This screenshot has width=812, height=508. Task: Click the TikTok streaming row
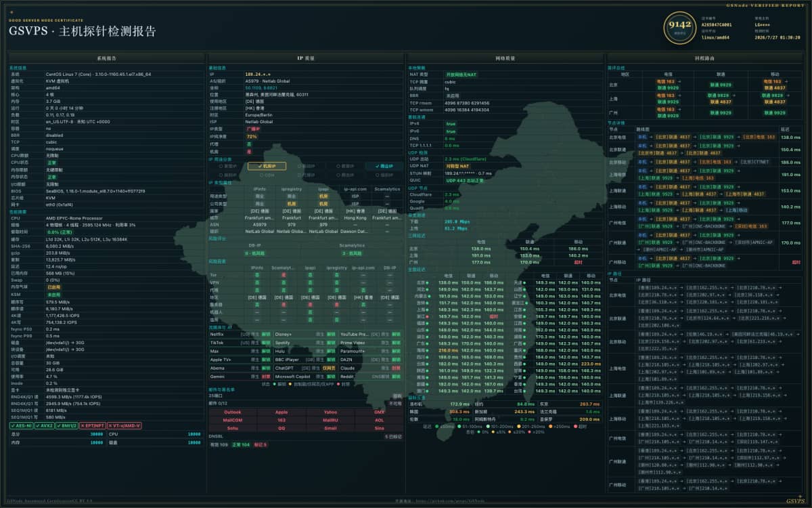coord(240,343)
